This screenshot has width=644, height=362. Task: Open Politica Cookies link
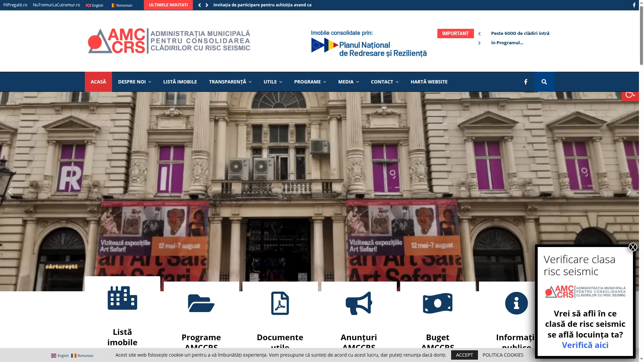click(503, 355)
